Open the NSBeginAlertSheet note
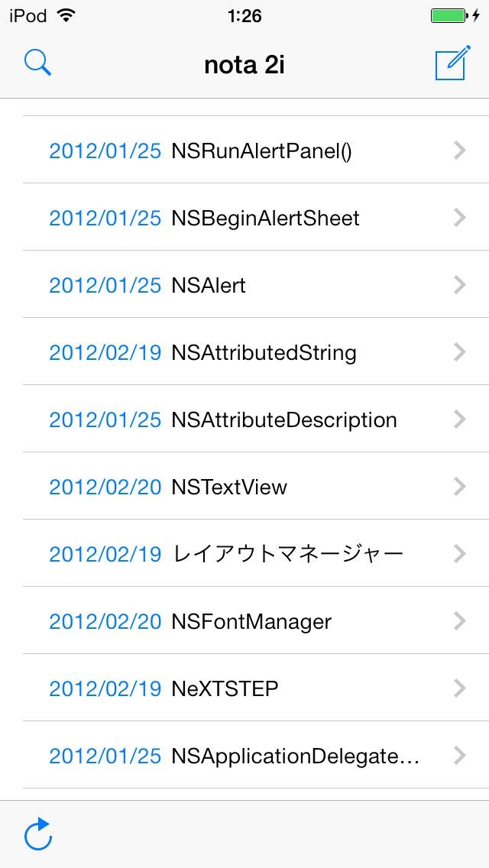 tap(265, 218)
